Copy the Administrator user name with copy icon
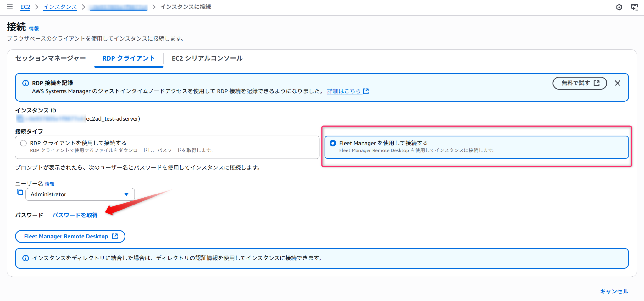This screenshot has width=644, height=301. point(20,192)
